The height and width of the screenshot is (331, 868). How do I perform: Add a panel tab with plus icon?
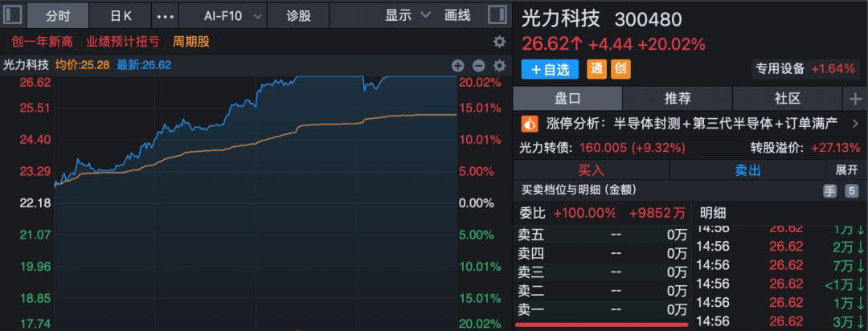pyautogui.click(x=854, y=99)
